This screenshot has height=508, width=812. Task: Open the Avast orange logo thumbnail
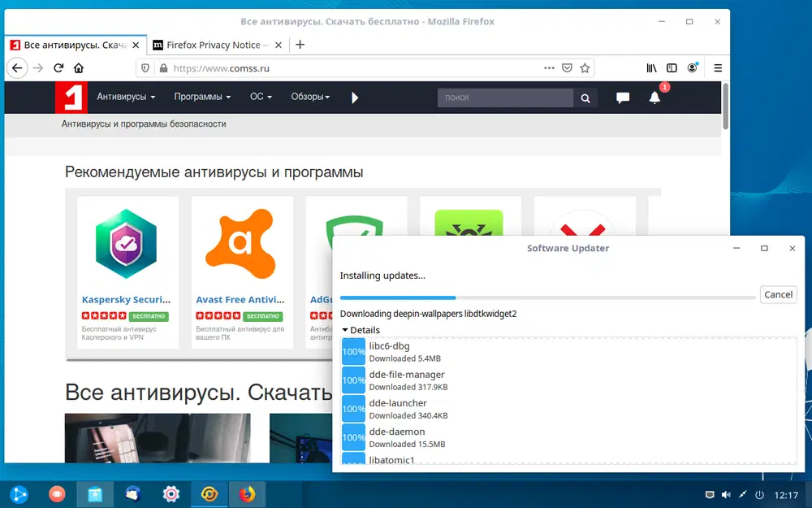tap(240, 243)
